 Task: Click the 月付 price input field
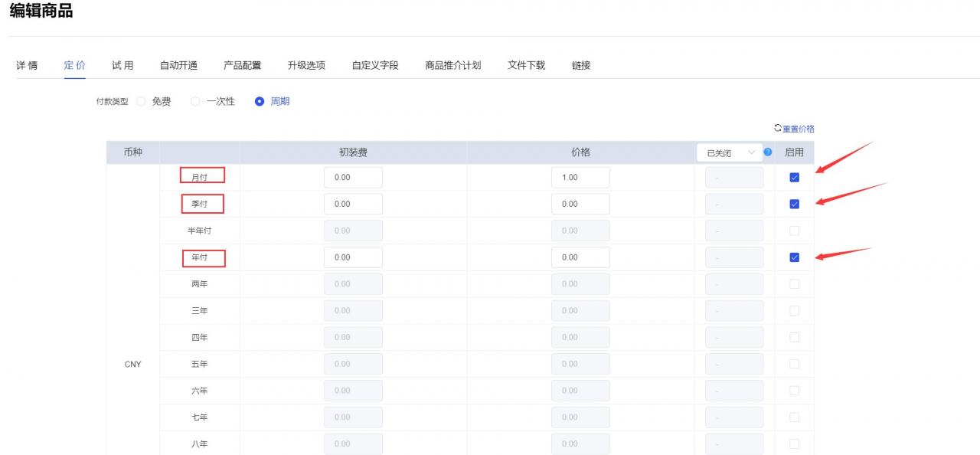pyautogui.click(x=580, y=178)
